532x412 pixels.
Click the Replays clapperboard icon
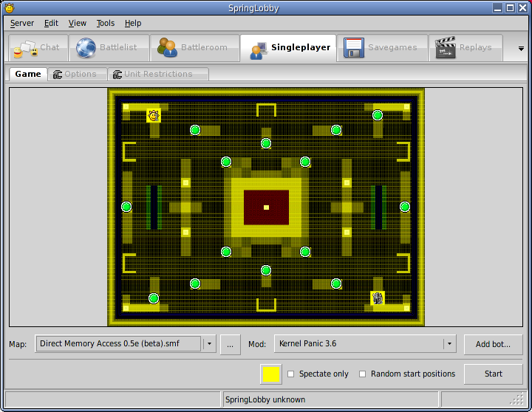[445, 48]
